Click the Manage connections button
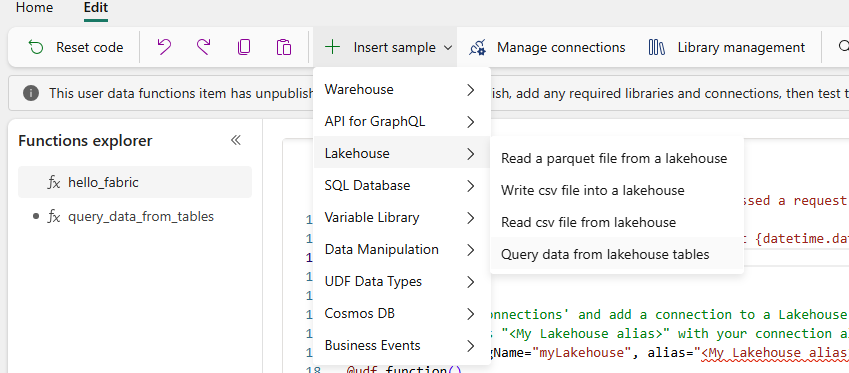849x373 pixels. coord(546,48)
